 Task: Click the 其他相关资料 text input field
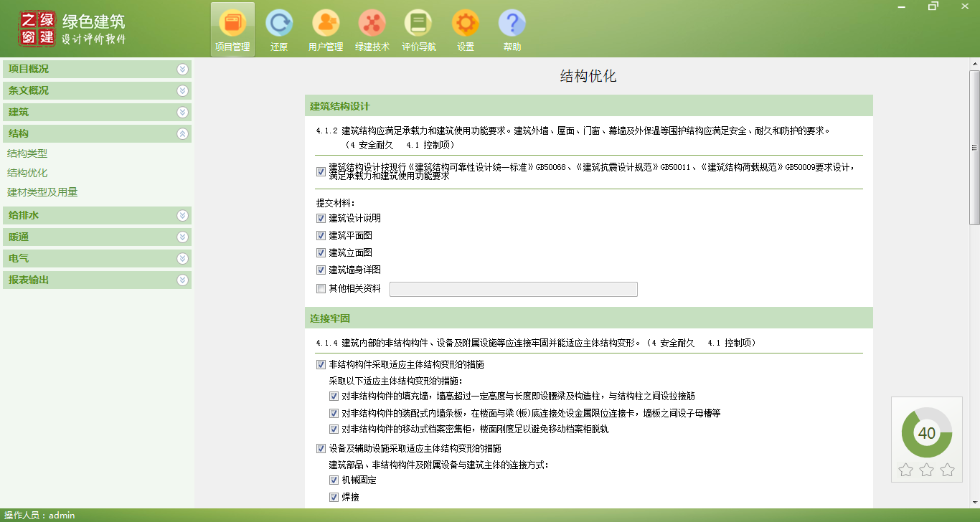513,288
